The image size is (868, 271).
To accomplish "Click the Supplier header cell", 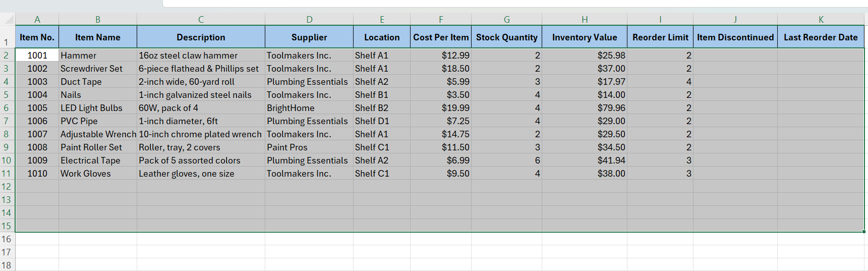I will [309, 37].
